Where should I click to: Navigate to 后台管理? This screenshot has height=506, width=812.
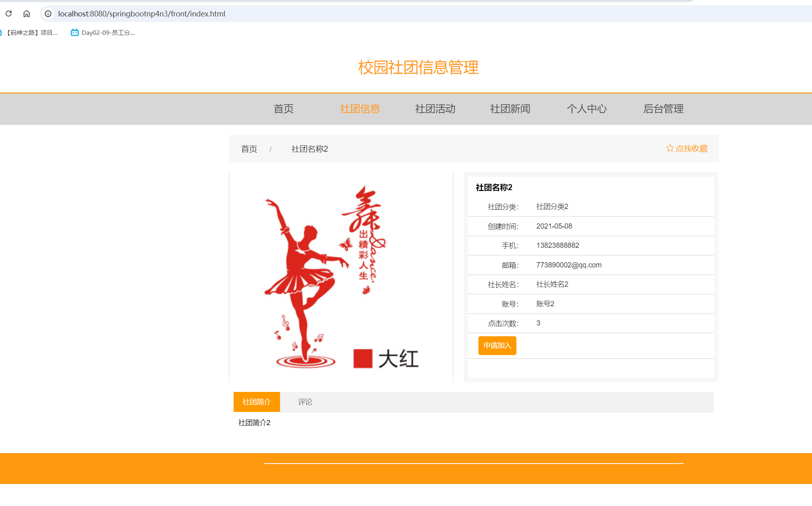663,109
